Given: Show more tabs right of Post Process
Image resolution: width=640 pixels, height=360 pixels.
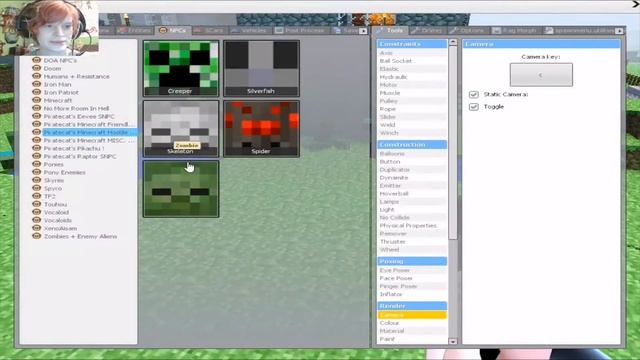Looking at the screenshot, I should pyautogui.click(x=363, y=31).
